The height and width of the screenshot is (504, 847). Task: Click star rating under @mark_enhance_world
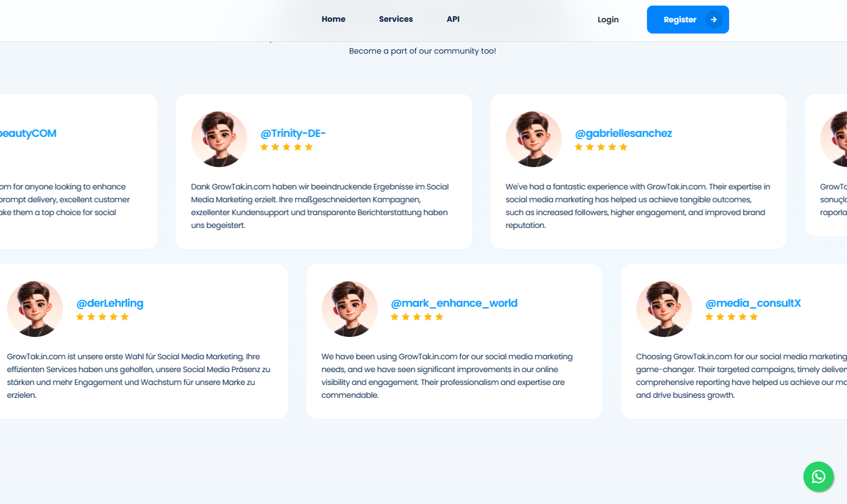417,317
